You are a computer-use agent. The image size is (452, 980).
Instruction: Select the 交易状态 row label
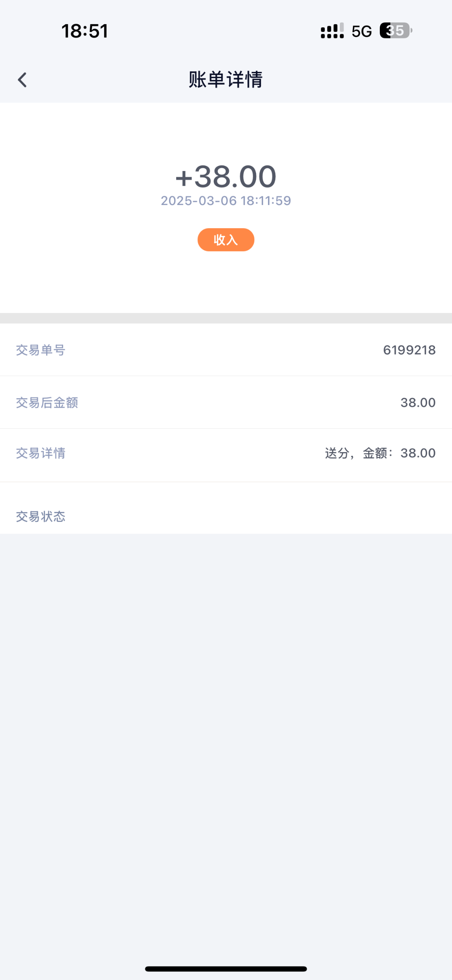40,517
